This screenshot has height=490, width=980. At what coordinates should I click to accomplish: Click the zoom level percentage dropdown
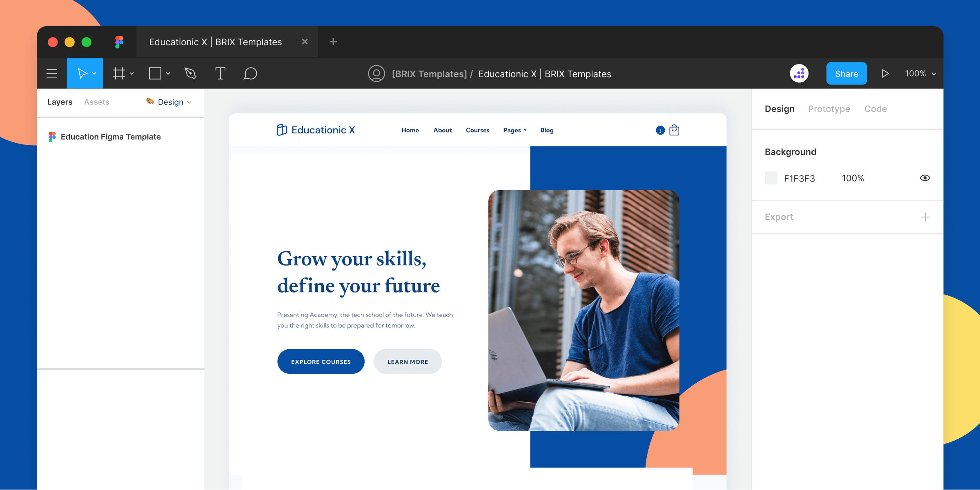(920, 74)
